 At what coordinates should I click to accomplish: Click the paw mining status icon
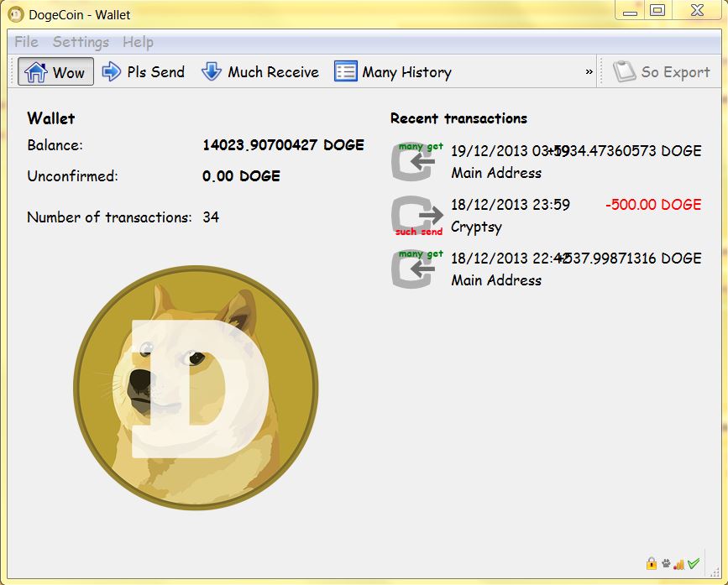(x=665, y=563)
